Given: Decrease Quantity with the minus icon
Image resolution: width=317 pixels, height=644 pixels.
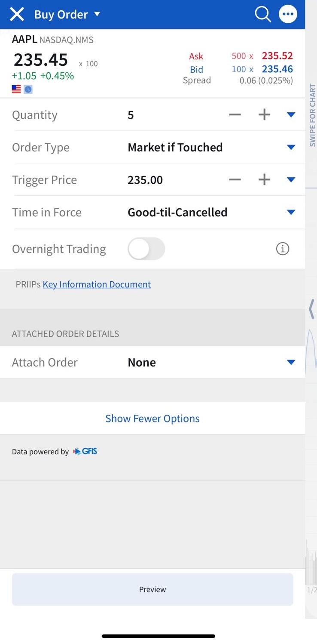Looking at the screenshot, I should 235,115.
